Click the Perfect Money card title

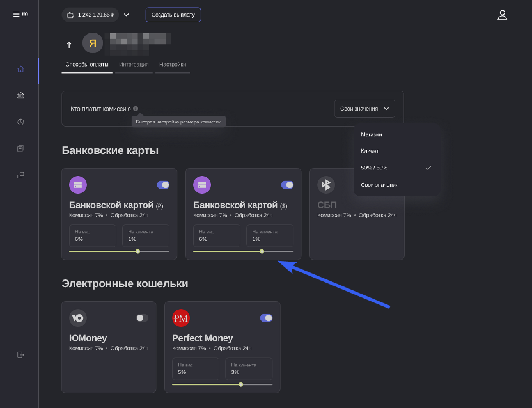point(203,338)
